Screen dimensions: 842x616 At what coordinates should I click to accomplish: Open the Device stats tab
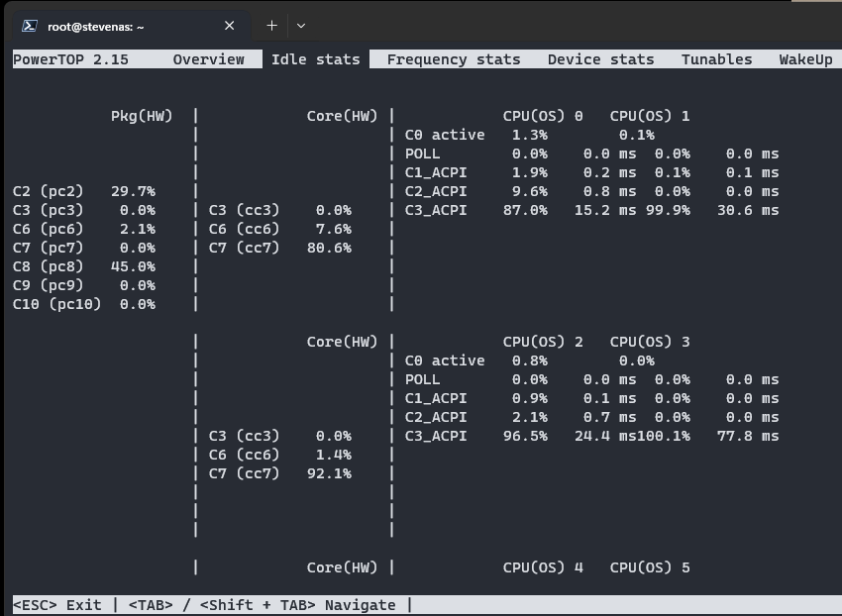(x=601, y=59)
